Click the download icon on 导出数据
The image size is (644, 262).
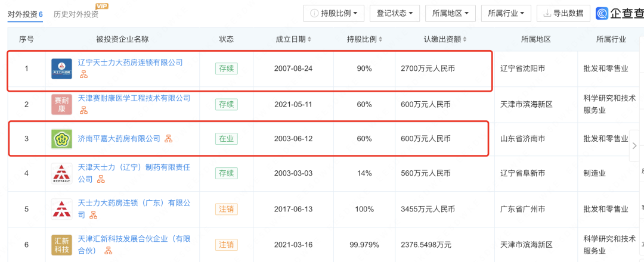click(x=547, y=13)
